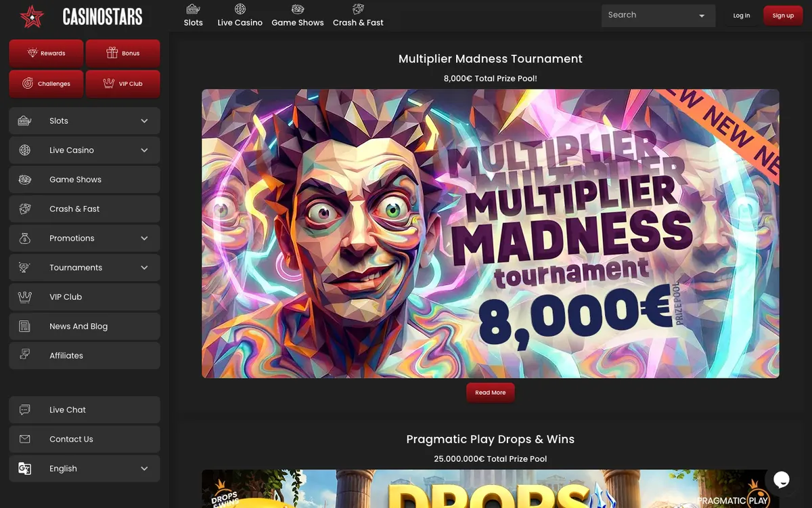
Task: Click the Tournaments trophy icon
Action: (x=25, y=268)
